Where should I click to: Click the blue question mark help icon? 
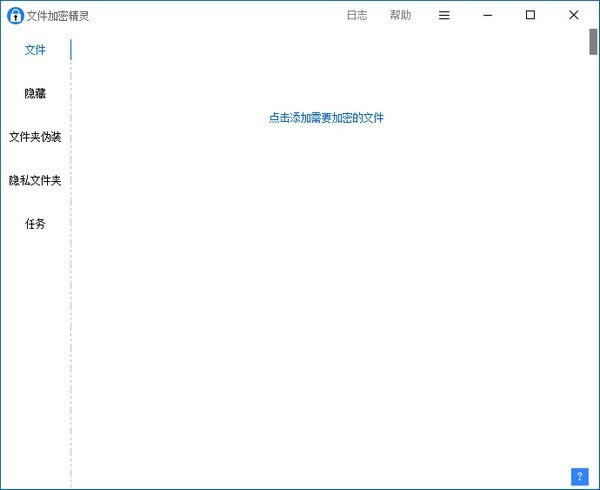(x=579, y=476)
